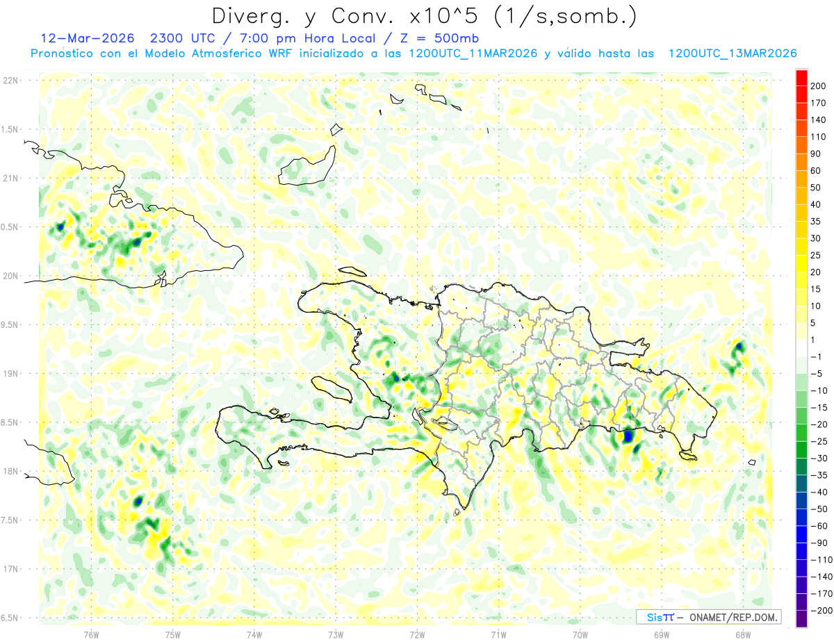
Task: Click the '74W' longitude label
Action: pyautogui.click(x=254, y=634)
